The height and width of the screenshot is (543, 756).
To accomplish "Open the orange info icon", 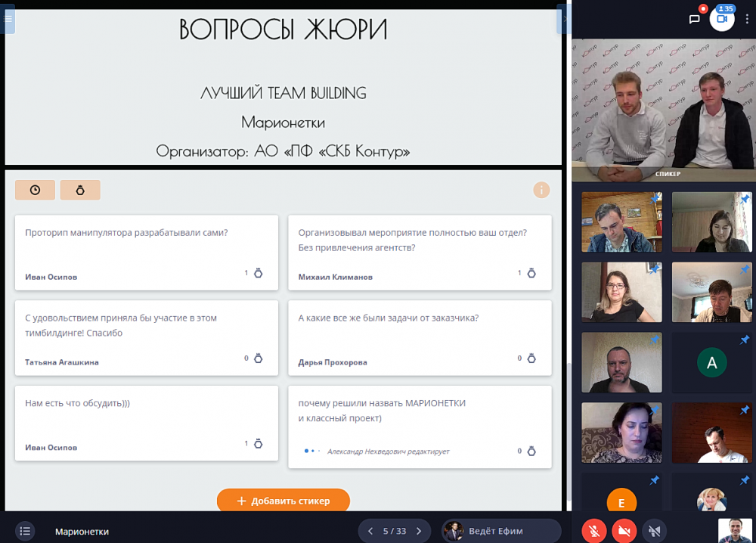I will [x=541, y=190].
